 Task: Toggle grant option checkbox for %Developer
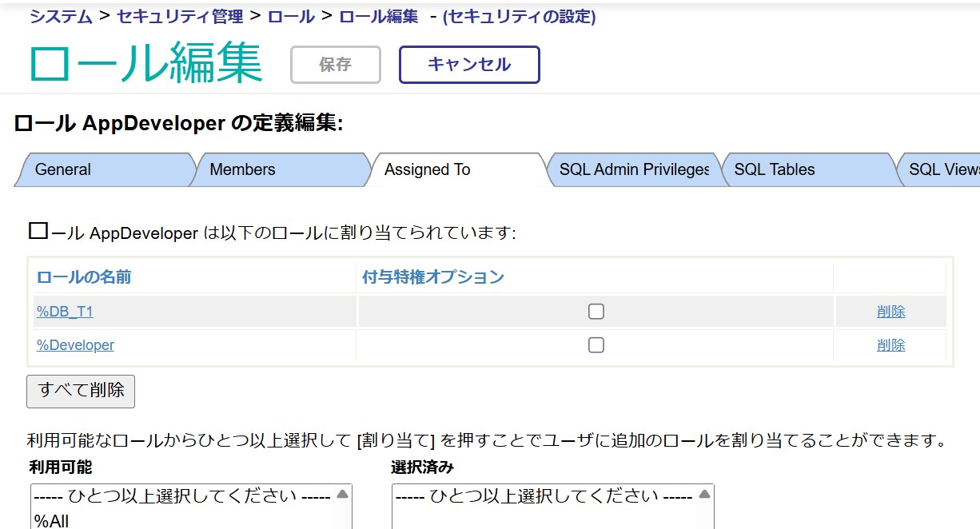click(596, 345)
